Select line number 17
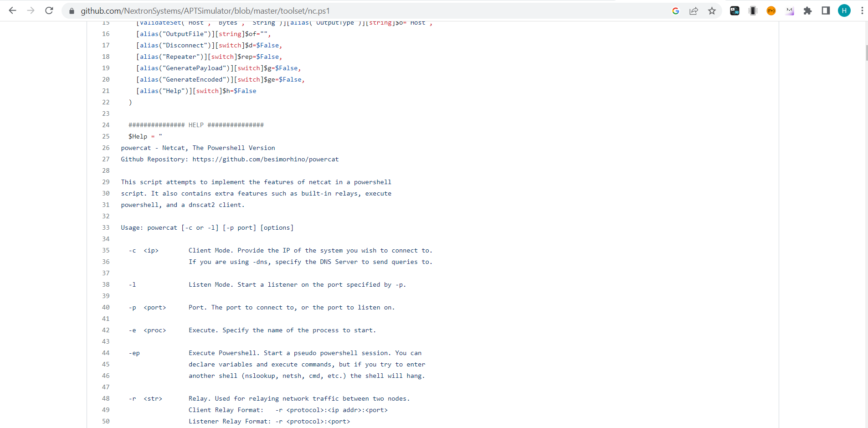868x428 pixels. [106, 45]
